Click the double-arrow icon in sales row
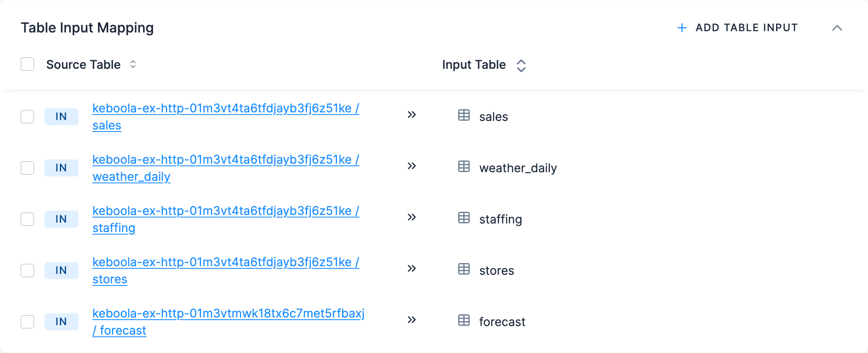Screen dimensions: 868x353 point(412,115)
